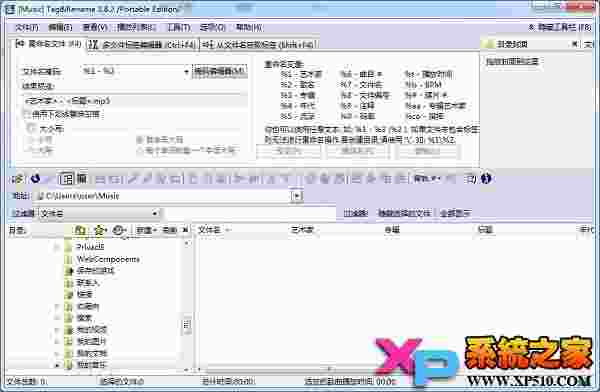Click the blue help icon at the toolbar's right end
This screenshot has height=392, width=600.
[x=486, y=178]
